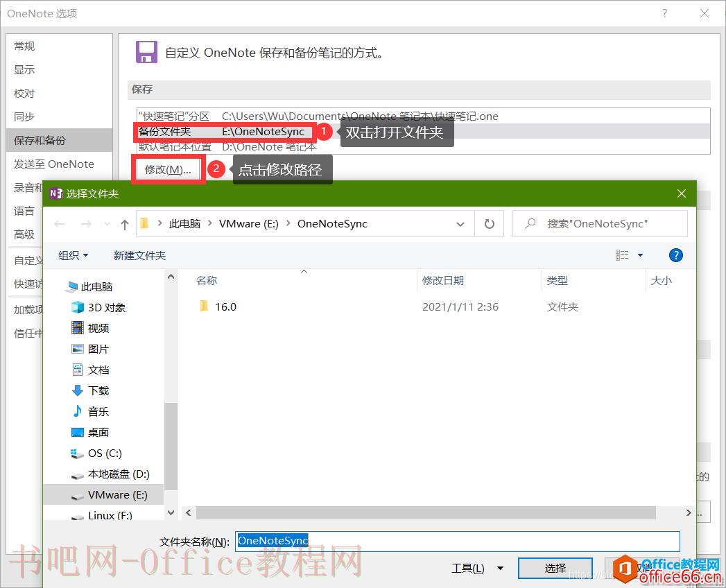Open help for OneNote 选项 window
726x588 pixels.
665,13
